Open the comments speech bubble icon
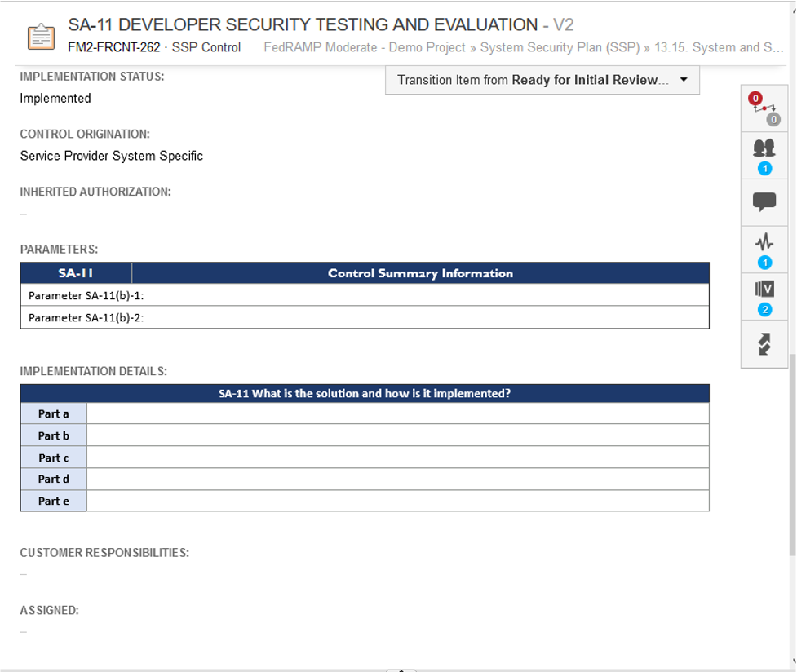 click(764, 201)
